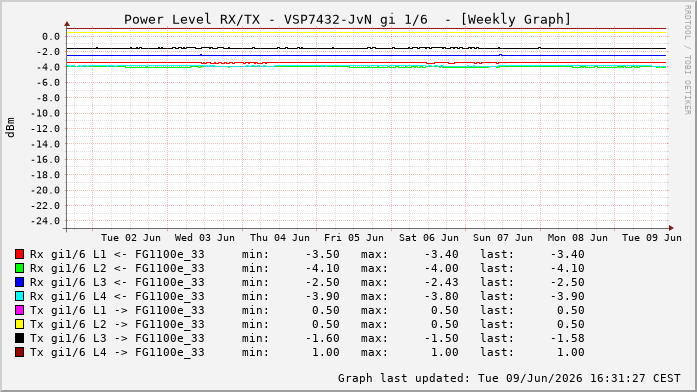Image resolution: width=697 pixels, height=392 pixels.
Task: Click the yellow Tx L2 legend swatch
Action: tap(19, 324)
